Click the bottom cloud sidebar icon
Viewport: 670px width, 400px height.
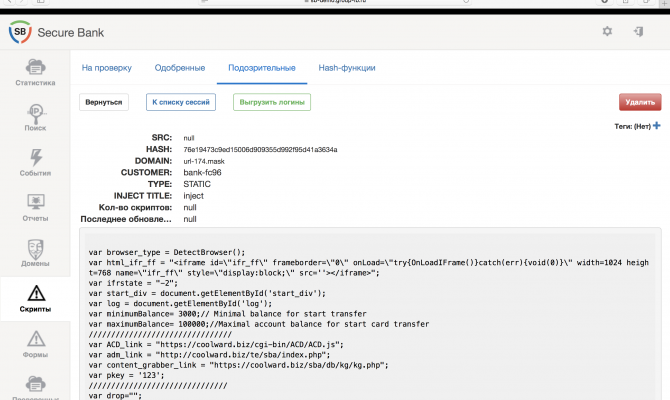tap(35, 384)
